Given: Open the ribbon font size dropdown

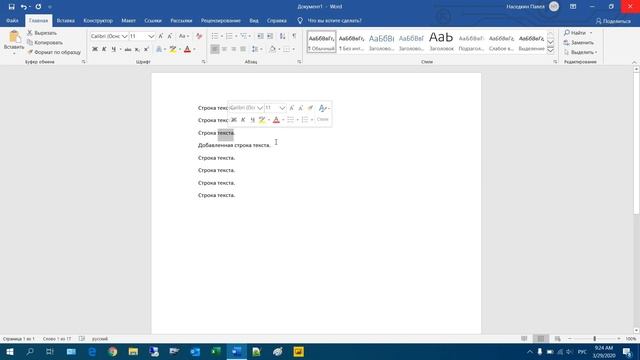Looking at the screenshot, I should [x=151, y=36].
